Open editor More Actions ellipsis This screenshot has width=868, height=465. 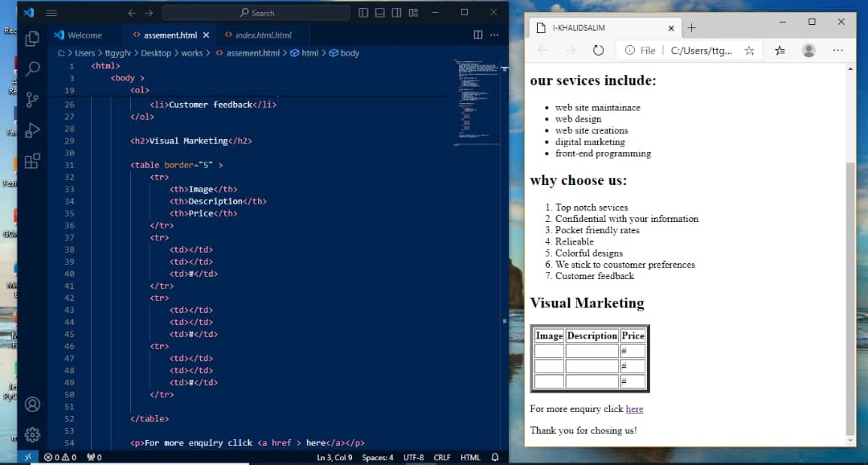coord(494,35)
